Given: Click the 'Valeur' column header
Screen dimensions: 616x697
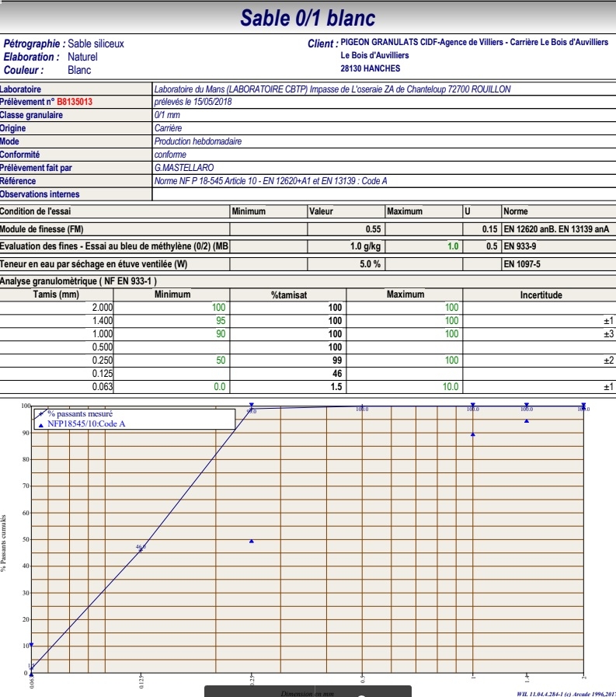Looking at the screenshot, I should pos(321,211).
